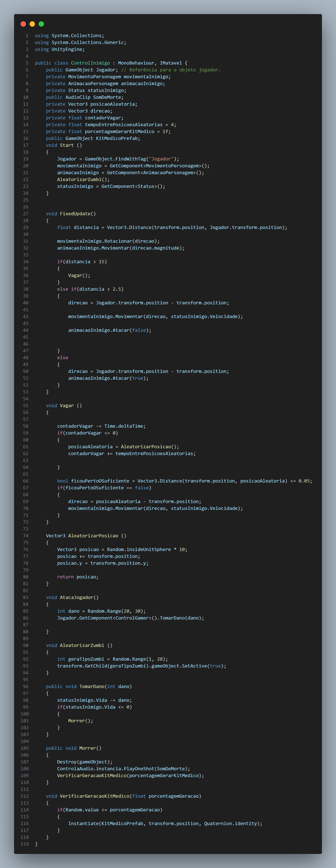Click the 'Random.insideUnitSphere * 10;' line

click(x=122, y=550)
